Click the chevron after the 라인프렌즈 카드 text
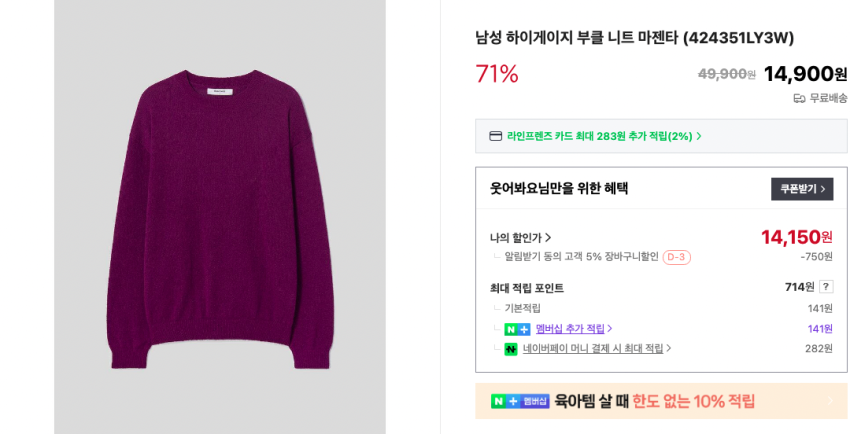 coord(699,136)
